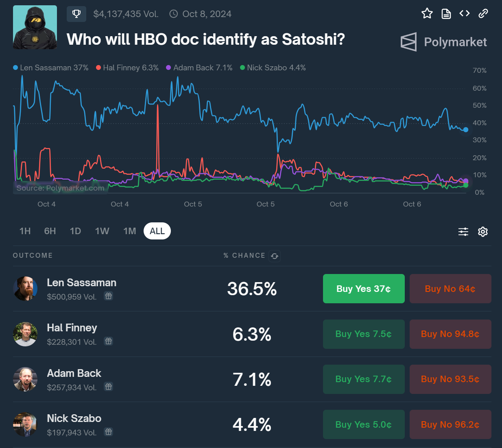Click Hal Finney's avatar photo
Image resolution: width=502 pixels, height=448 pixels.
25,334
